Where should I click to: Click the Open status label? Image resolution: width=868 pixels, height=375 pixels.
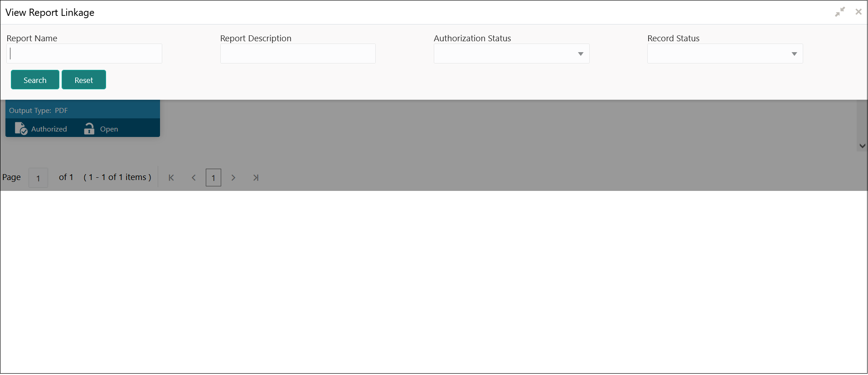click(x=109, y=129)
